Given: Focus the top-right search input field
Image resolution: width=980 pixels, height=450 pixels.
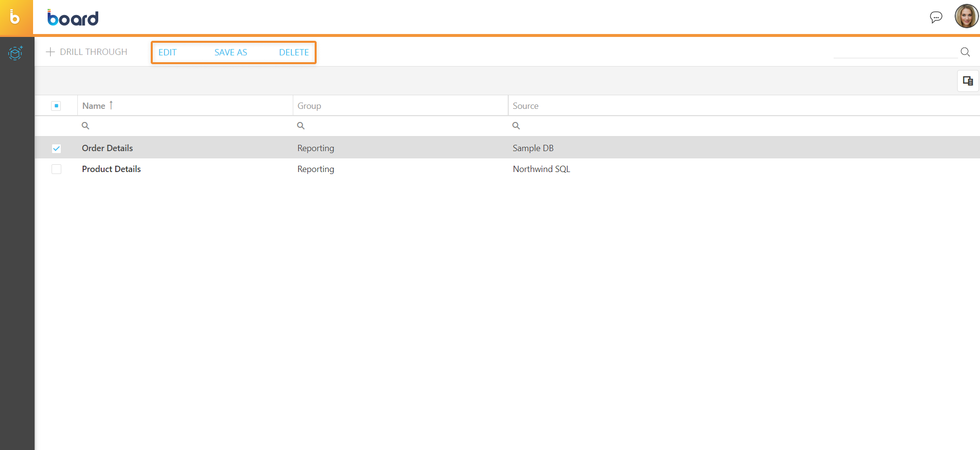Looking at the screenshot, I should [895, 52].
